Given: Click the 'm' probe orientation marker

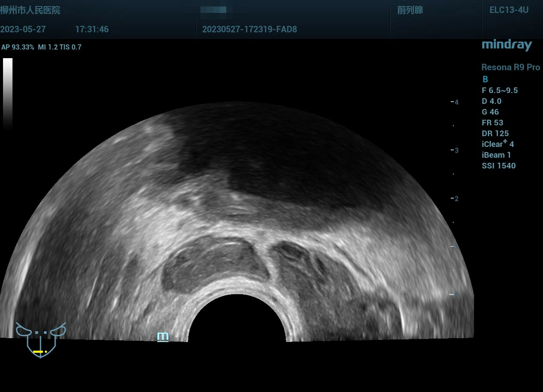Looking at the screenshot, I should [162, 336].
